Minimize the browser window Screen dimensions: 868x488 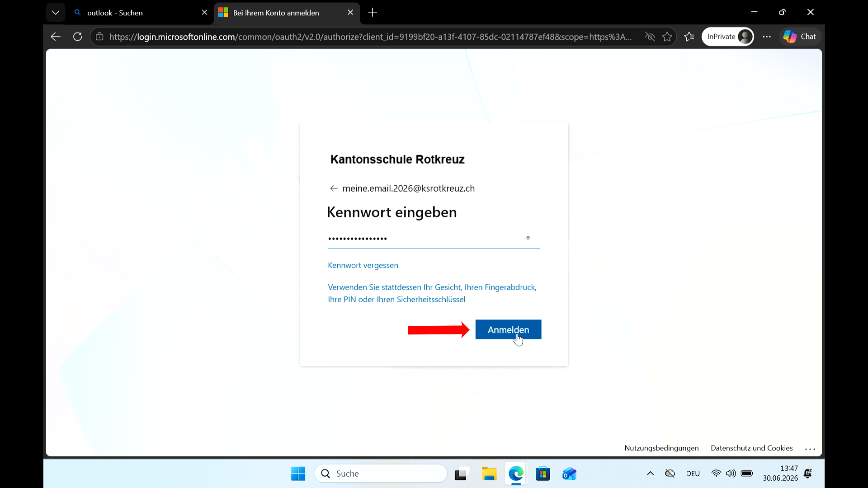point(754,12)
